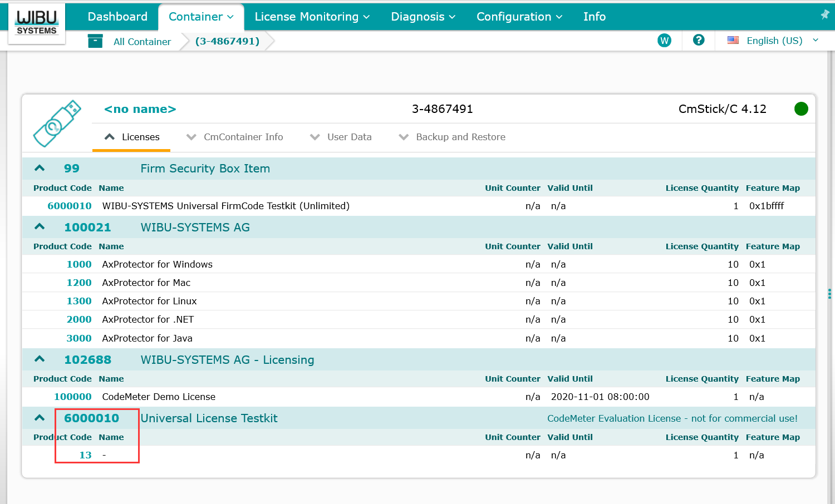Open the English (US) language dropdown
The image size is (835, 504).
coord(774,41)
